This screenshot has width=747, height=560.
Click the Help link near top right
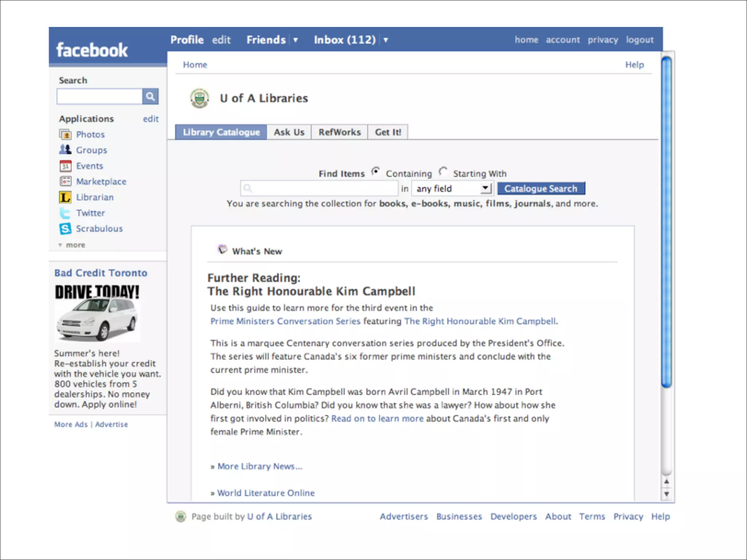coord(635,65)
